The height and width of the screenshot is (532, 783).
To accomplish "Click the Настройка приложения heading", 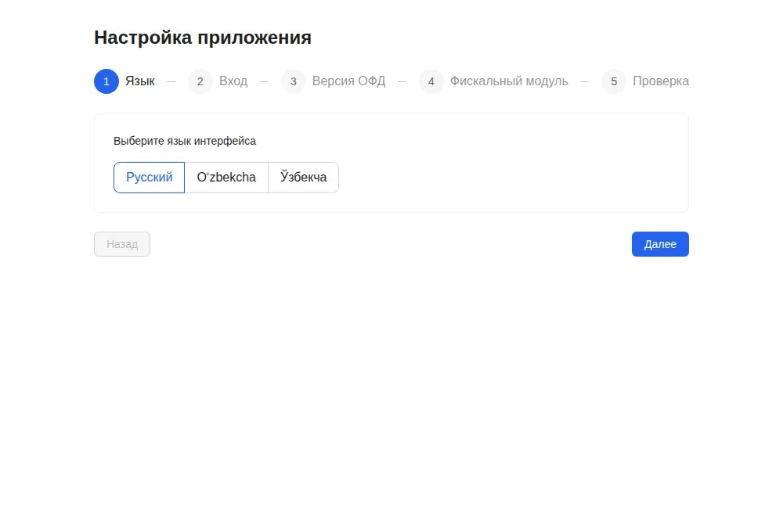I will (203, 38).
